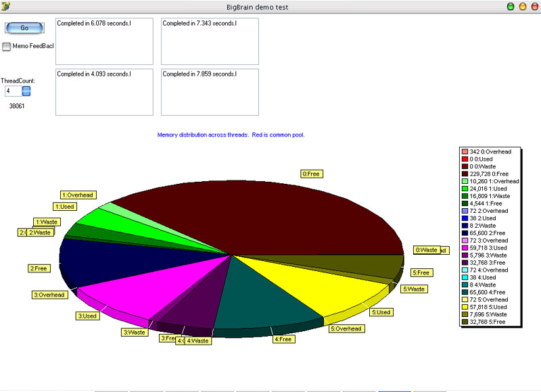Click the orange window control button
Screen dimensions: 541x392
pyautogui.click(x=522, y=6)
